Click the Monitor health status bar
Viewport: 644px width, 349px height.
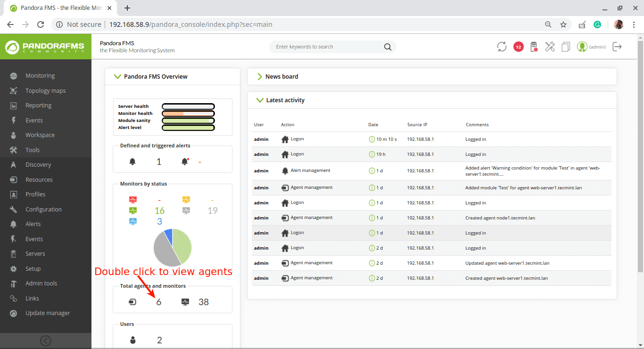[x=188, y=114]
